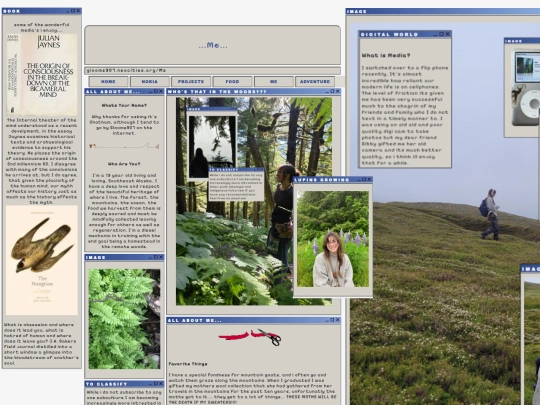Open the lupines portrait photo
This screenshot has height=405, width=540.
tap(333, 239)
